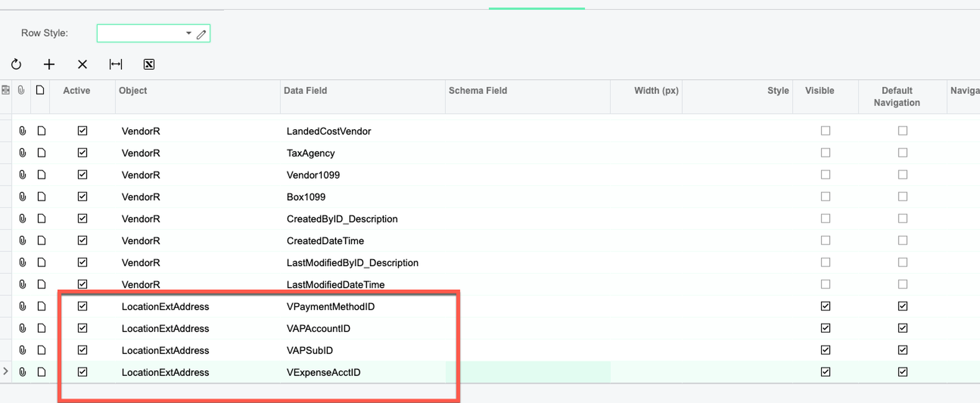Toggle the Visible checkbox for the VPaymentMethodID row
The width and height of the screenshot is (980, 403).
[x=825, y=306]
